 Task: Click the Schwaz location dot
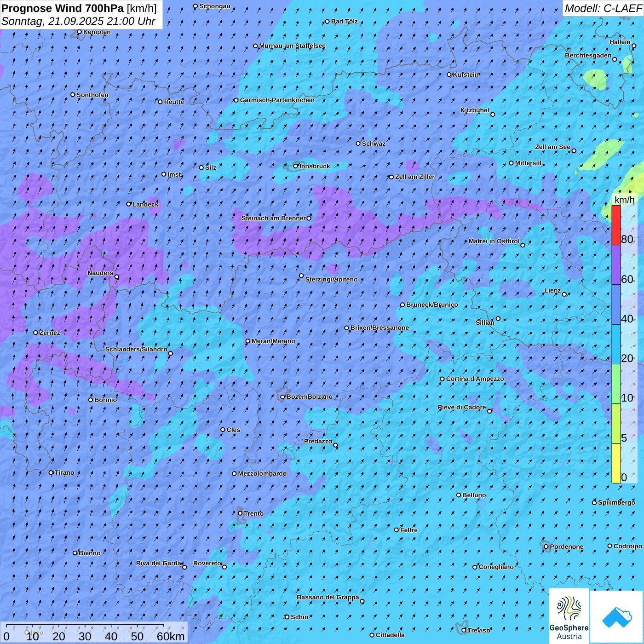tap(358, 144)
